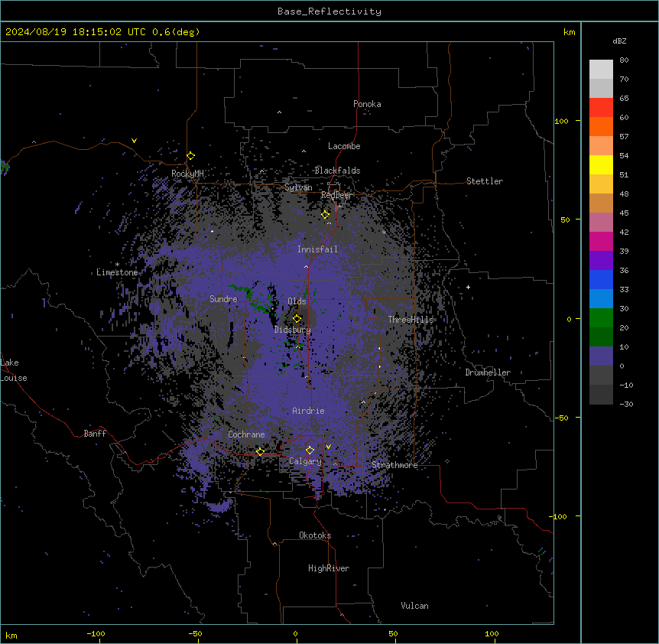Pick the light blue swatch between 33 and 30
659x644 pixels.
click(601, 299)
